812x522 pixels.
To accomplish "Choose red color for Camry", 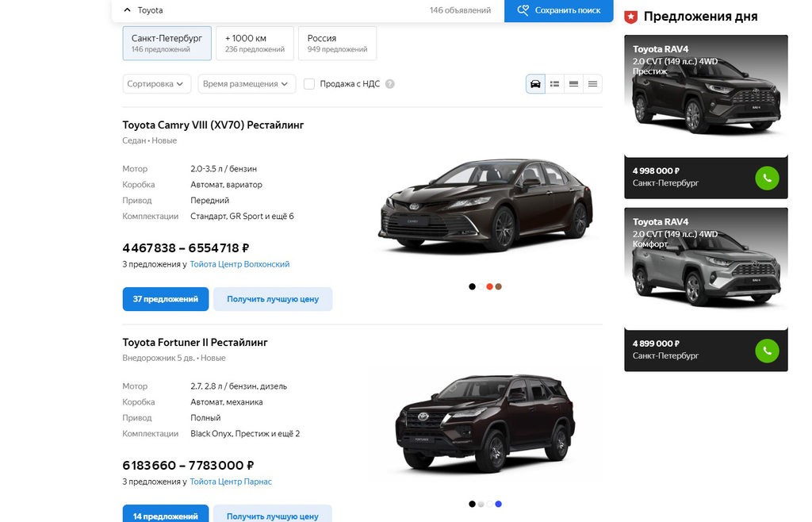I will point(489,286).
